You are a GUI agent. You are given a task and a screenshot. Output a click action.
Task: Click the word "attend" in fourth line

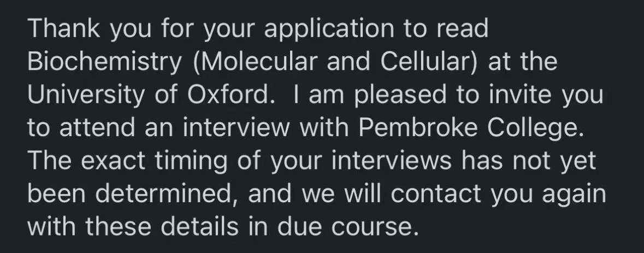tap(97, 128)
